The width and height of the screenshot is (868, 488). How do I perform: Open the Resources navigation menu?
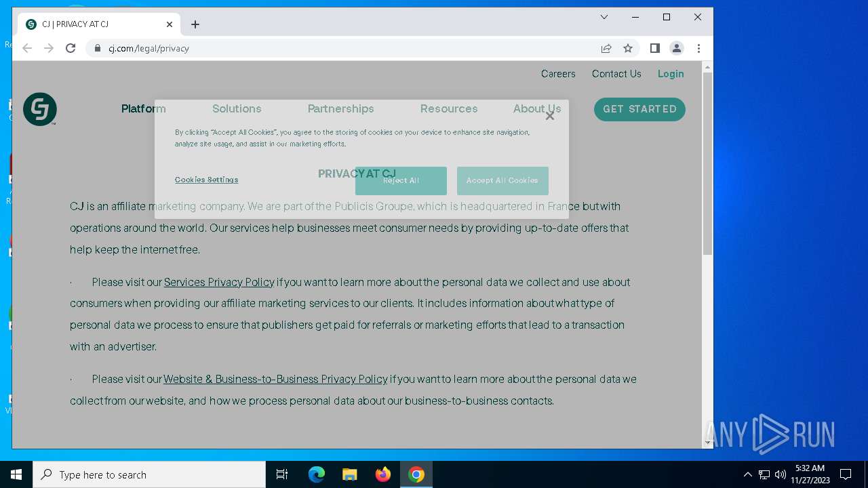(x=449, y=108)
